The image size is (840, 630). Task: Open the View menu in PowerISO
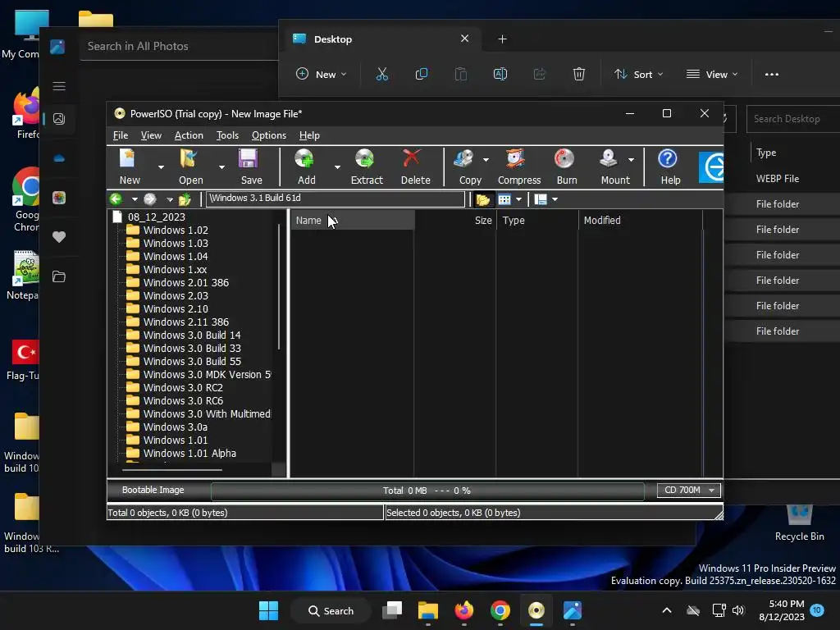[151, 135]
